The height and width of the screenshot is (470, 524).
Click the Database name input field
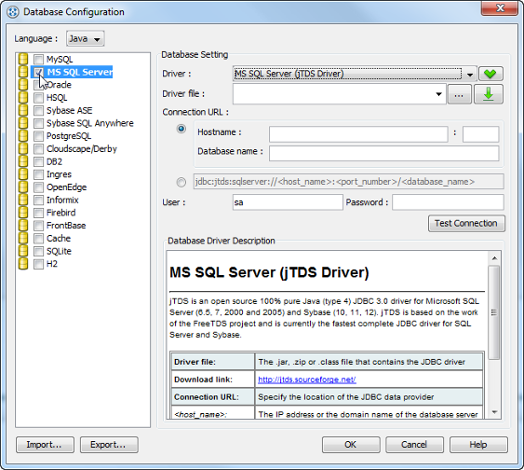click(x=384, y=153)
